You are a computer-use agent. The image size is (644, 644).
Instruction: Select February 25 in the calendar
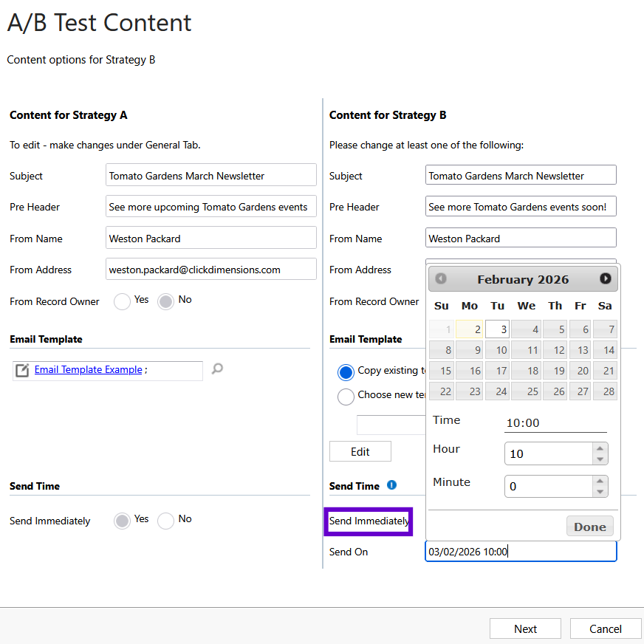526,391
